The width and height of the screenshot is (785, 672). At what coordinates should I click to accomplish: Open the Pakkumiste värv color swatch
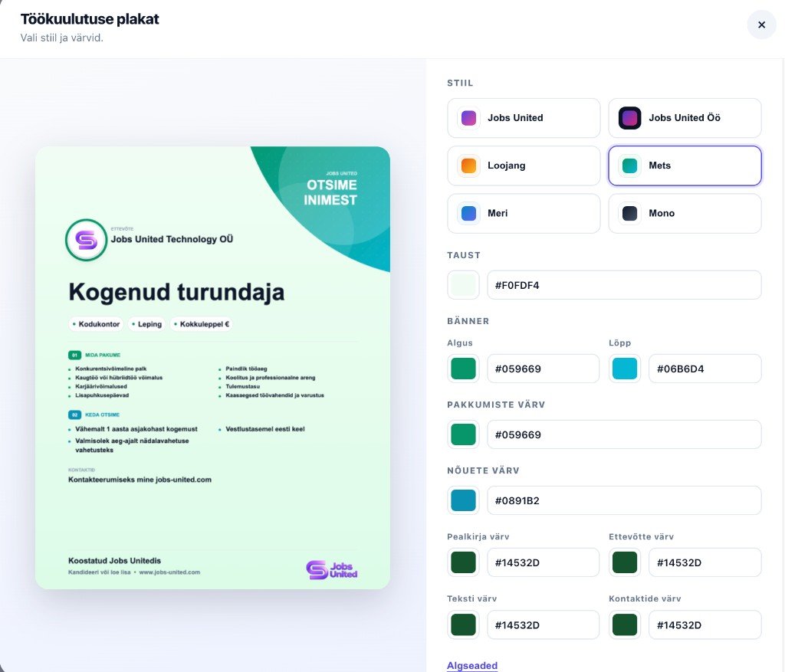(463, 434)
